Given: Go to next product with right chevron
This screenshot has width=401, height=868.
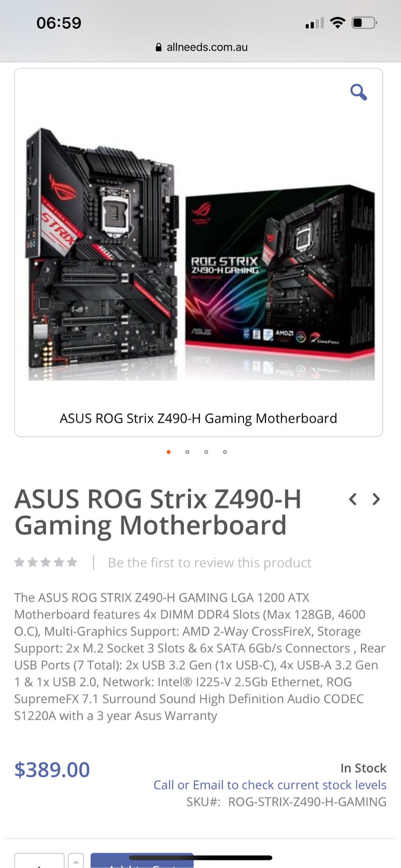Looking at the screenshot, I should click(x=376, y=499).
